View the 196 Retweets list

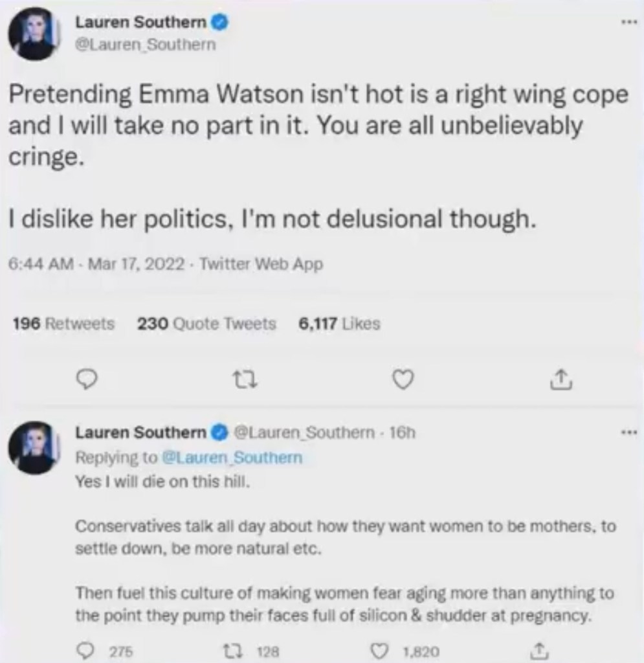tap(63, 323)
